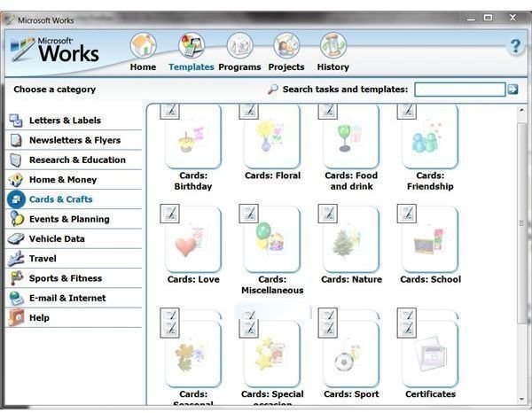Image resolution: width=532 pixels, height=413 pixels.
Task: Switch to the Programs tab label
Action: coord(239,67)
